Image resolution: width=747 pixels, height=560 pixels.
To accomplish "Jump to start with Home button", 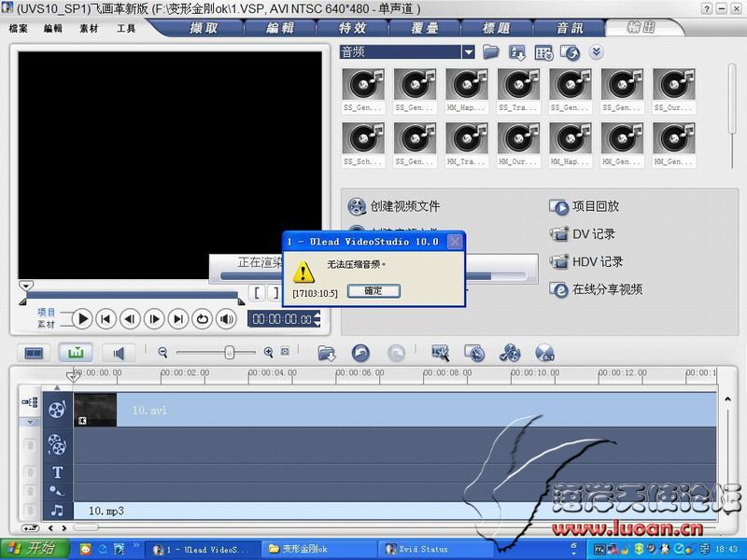I will (106, 318).
